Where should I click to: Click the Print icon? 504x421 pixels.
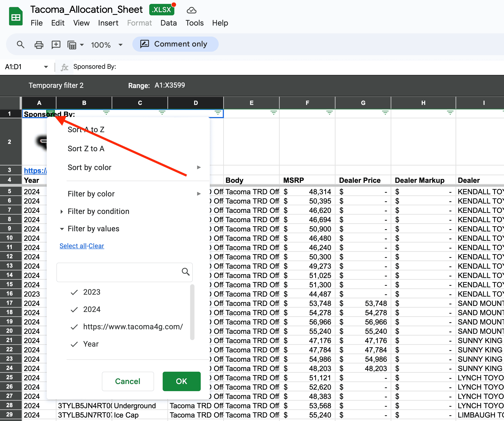coord(39,45)
